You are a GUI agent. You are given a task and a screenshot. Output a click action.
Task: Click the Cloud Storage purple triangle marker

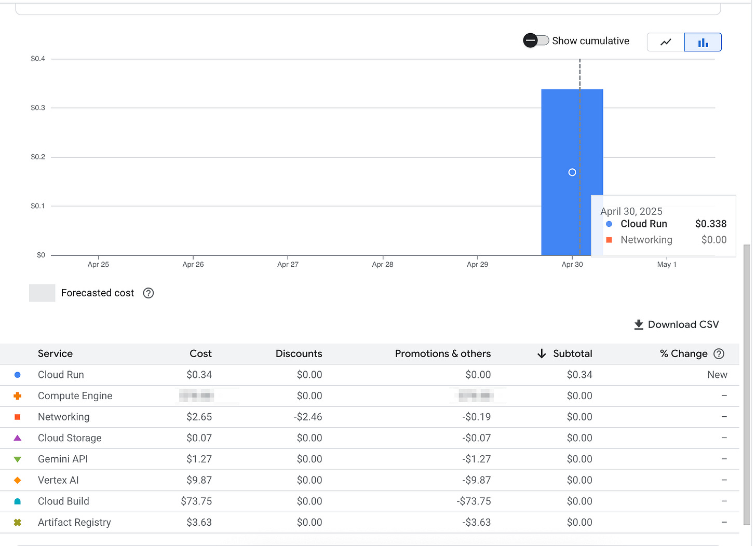[17, 438]
